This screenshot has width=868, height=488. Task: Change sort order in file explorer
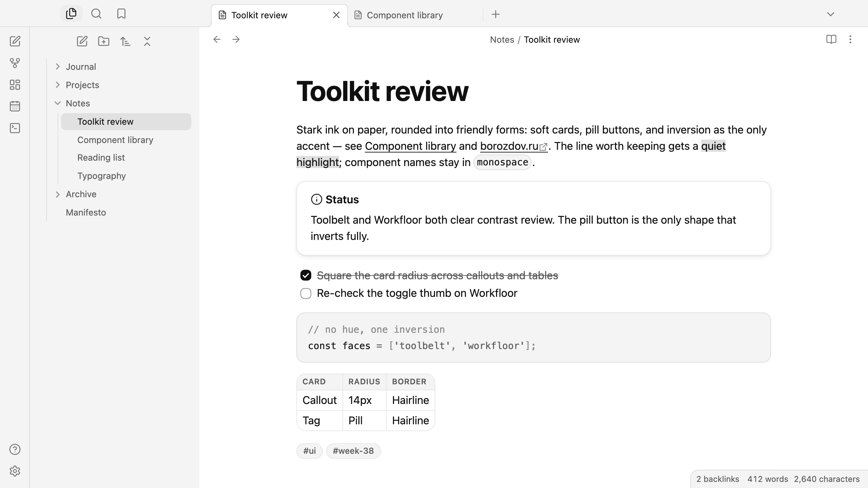tap(125, 41)
